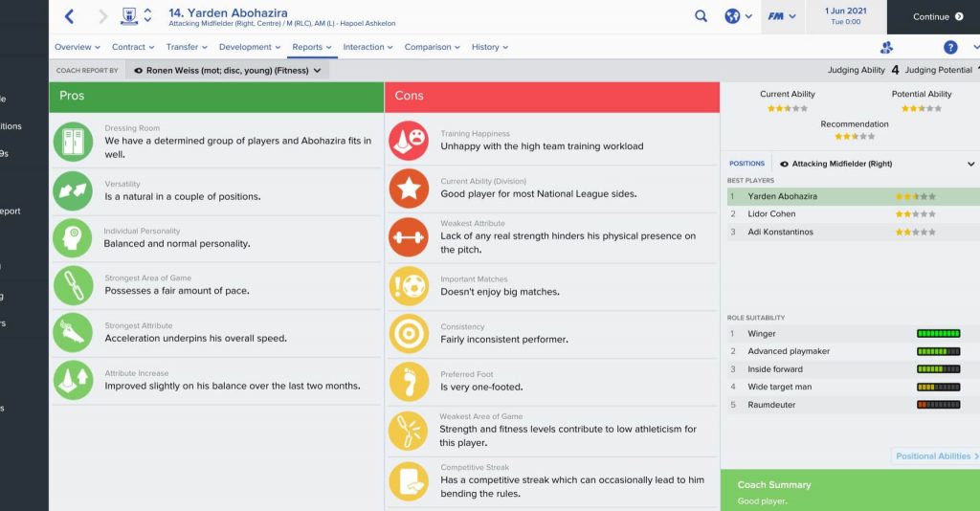Click the Weakest Area of Game icon
This screenshot has width=980, height=511.
[x=409, y=431]
